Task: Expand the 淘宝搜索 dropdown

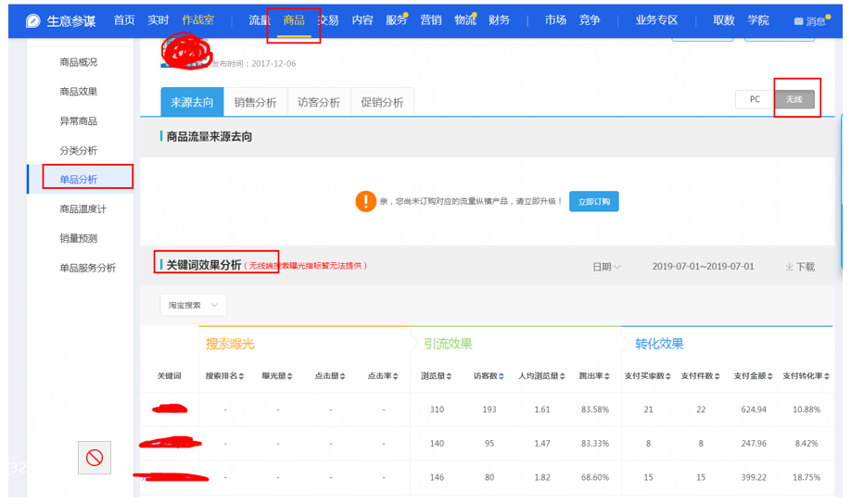Action: pyautogui.click(x=193, y=305)
